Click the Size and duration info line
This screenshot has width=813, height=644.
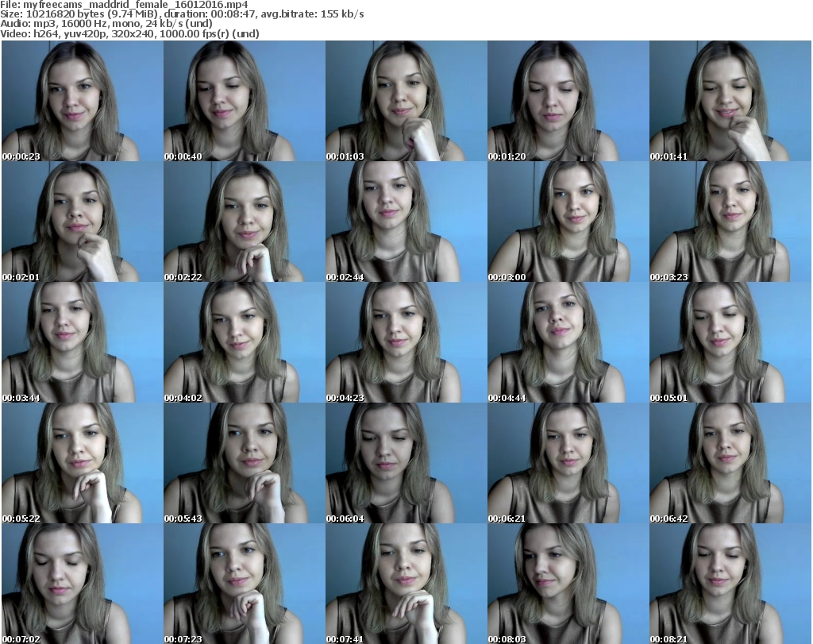[182, 14]
